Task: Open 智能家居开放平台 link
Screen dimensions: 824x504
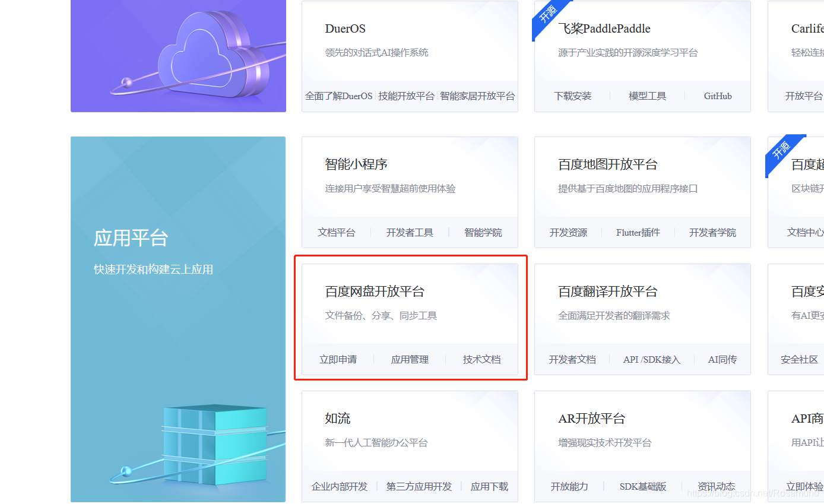Action: (x=477, y=96)
